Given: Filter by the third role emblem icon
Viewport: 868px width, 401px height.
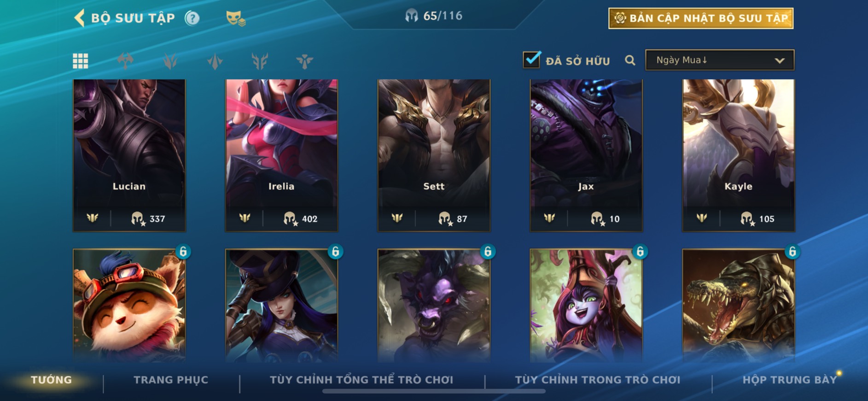Looking at the screenshot, I should tap(215, 61).
